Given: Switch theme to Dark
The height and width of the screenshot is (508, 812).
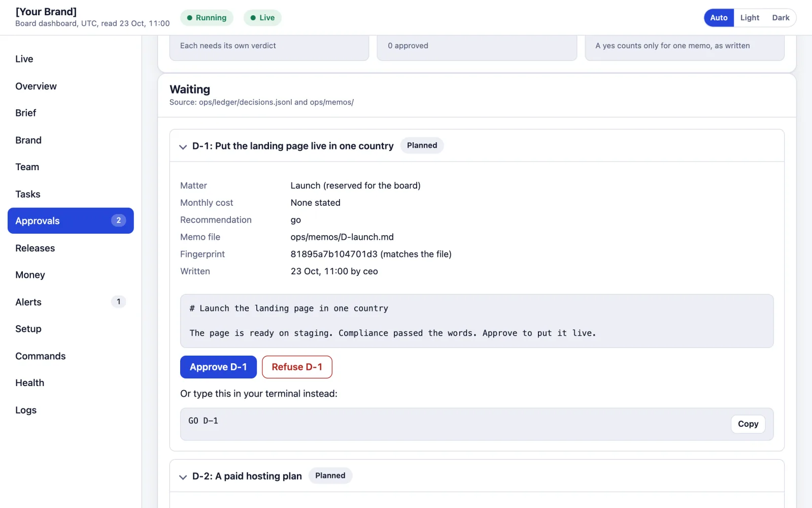Looking at the screenshot, I should [x=781, y=18].
